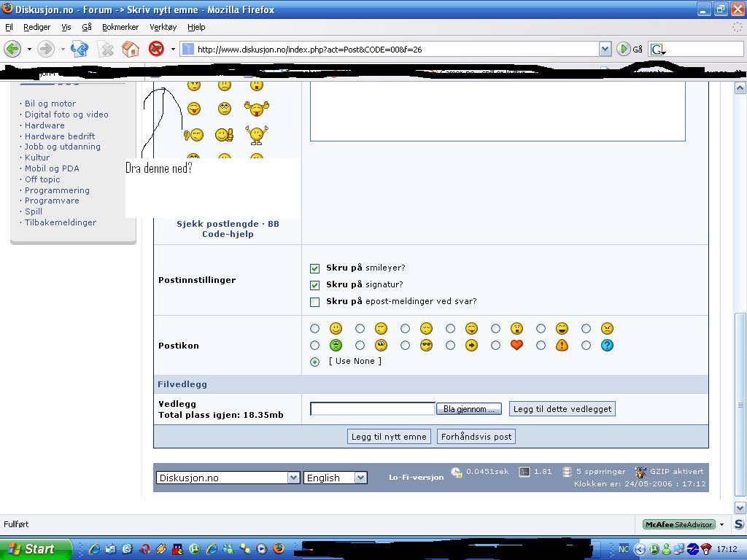
Task: Open the Fil menu
Action: coord(9,27)
